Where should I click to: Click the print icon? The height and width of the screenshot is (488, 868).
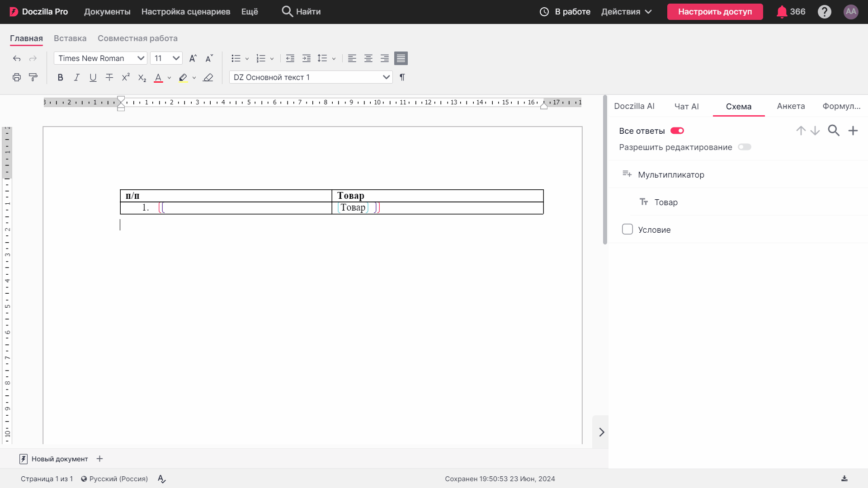(x=17, y=77)
